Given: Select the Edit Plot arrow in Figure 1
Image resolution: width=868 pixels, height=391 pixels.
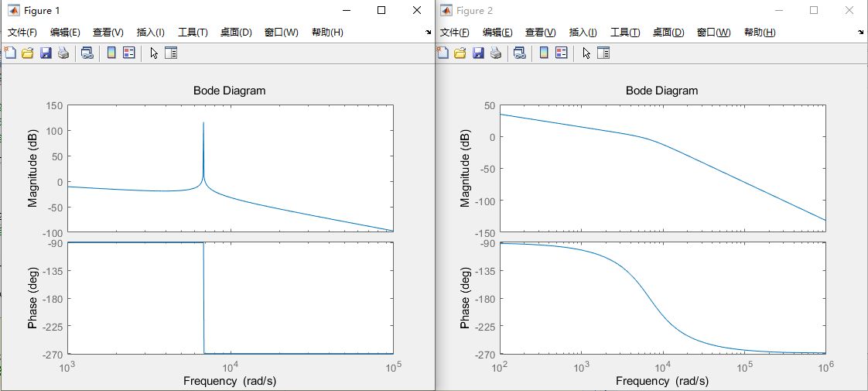Looking at the screenshot, I should tap(154, 53).
